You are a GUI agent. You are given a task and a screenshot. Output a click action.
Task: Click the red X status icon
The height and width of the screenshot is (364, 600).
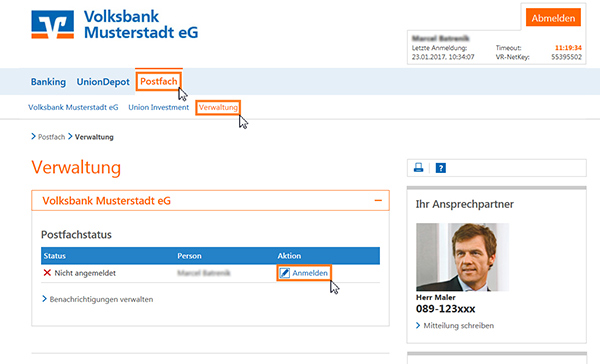[47, 273]
